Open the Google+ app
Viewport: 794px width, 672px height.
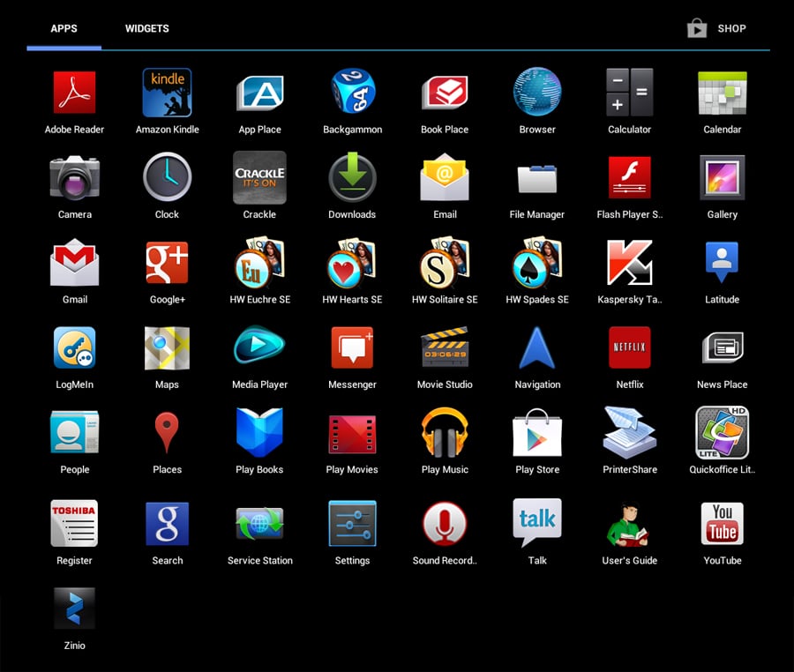click(167, 263)
